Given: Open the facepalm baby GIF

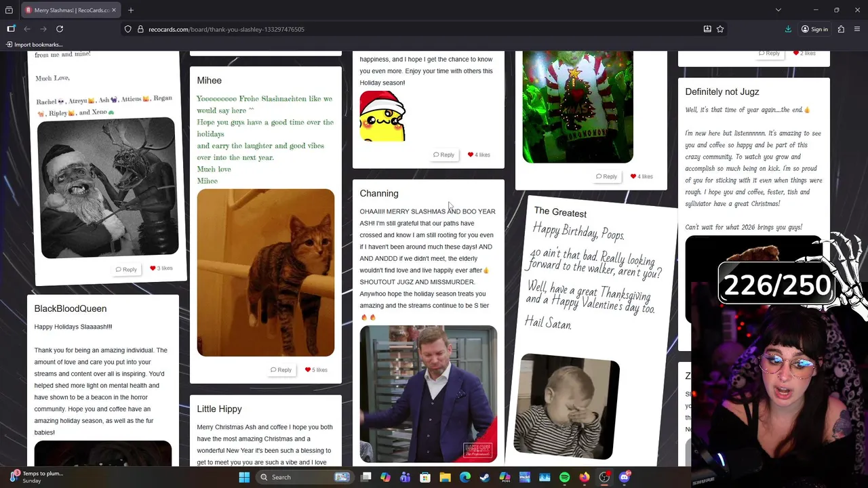Looking at the screenshot, I should [x=566, y=407].
